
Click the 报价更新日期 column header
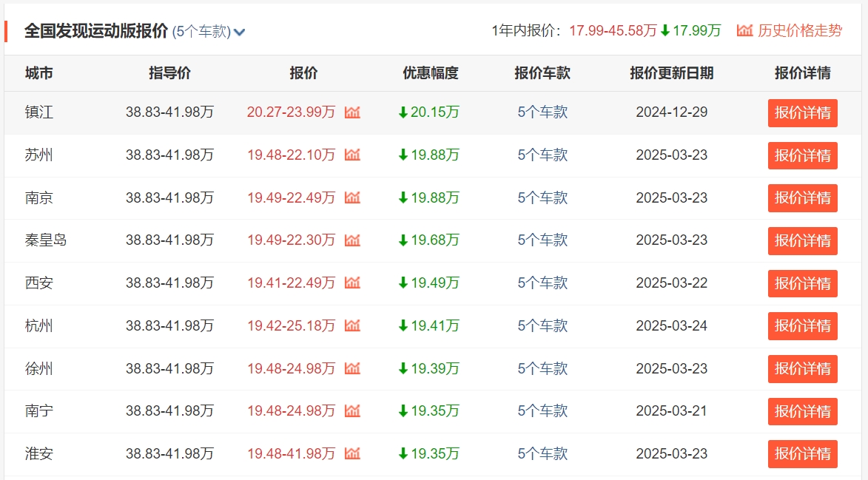pyautogui.click(x=671, y=73)
